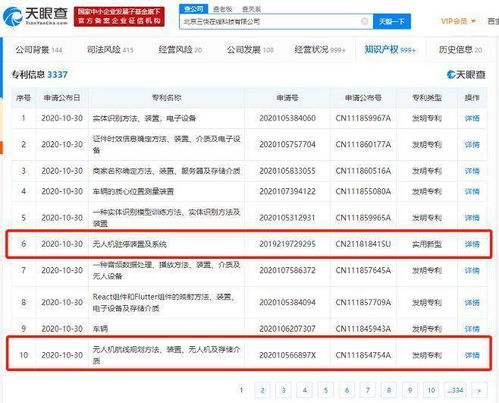
Task: Go to page 4 of patent list
Action: 304,390
